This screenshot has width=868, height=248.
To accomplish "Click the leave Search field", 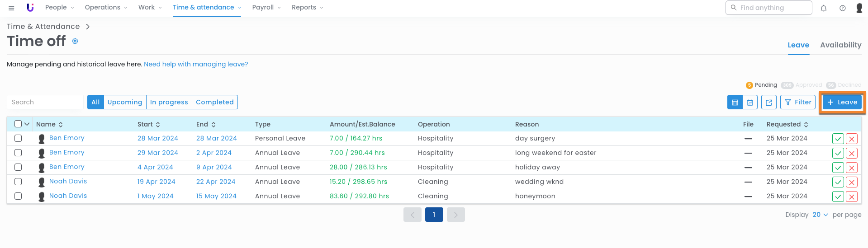I will (45, 102).
